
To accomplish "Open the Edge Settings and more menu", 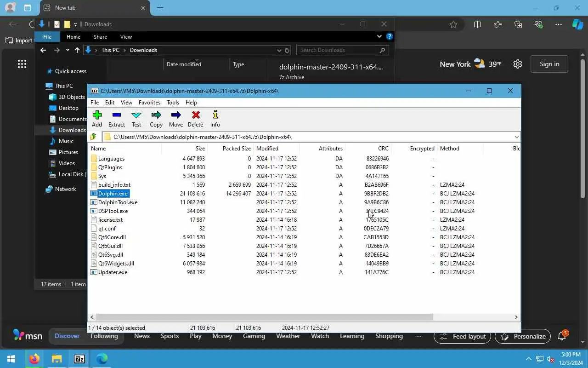I will pos(559,24).
